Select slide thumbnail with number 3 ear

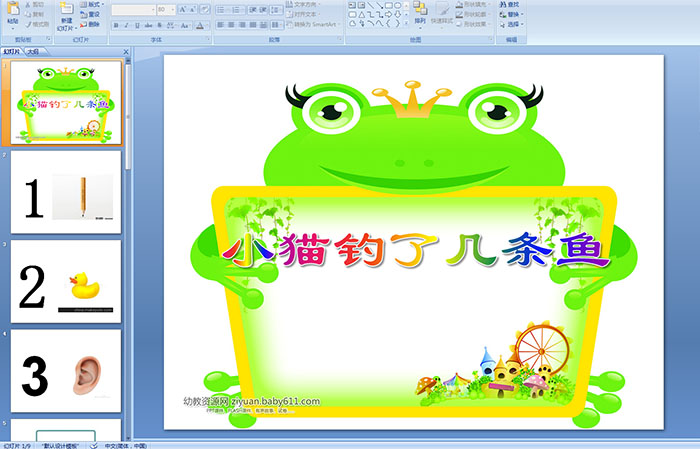66,371
